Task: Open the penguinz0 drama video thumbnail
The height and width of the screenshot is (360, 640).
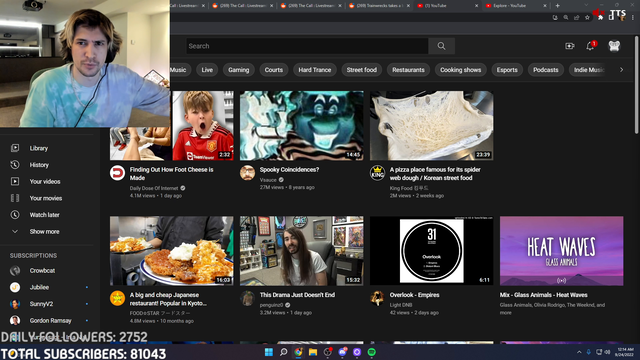Action: coord(302,251)
